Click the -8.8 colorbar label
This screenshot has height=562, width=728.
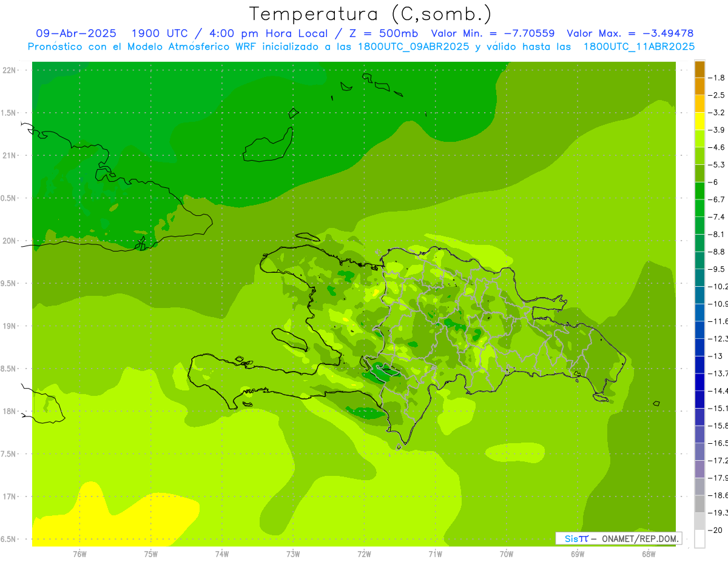coord(717,252)
